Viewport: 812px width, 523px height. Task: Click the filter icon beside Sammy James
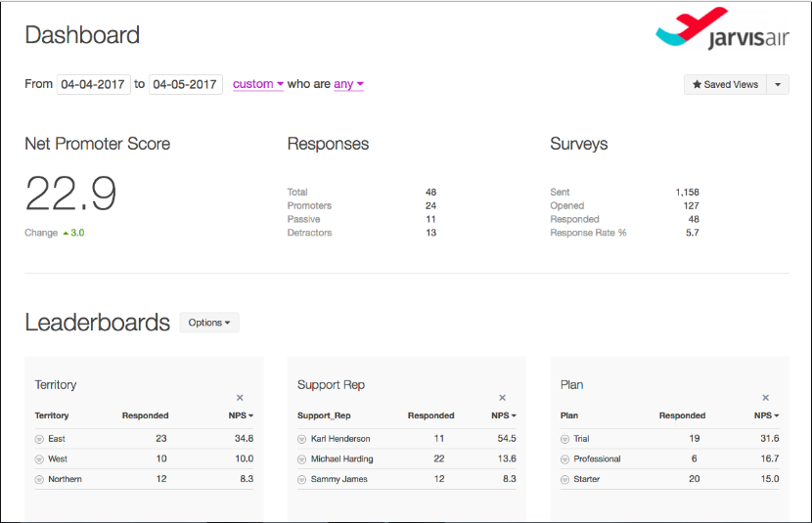[302, 480]
